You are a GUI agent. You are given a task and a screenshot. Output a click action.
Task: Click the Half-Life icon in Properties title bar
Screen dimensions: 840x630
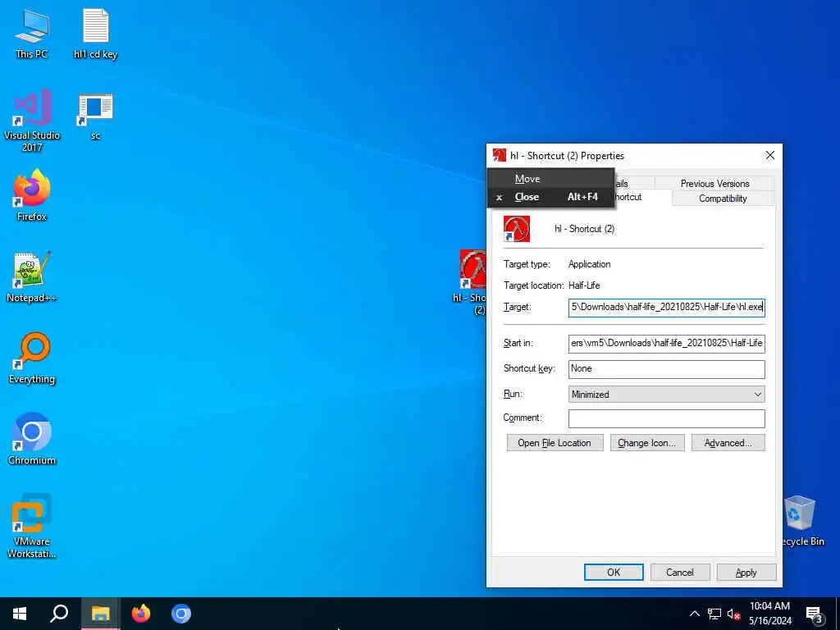click(x=499, y=155)
